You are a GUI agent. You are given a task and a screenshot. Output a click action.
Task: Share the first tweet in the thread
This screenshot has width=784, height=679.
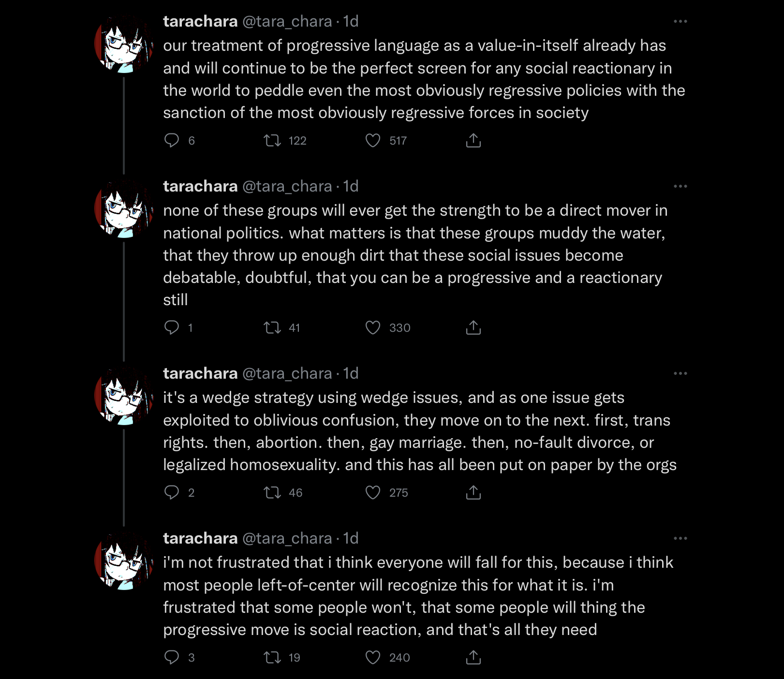coord(473,140)
